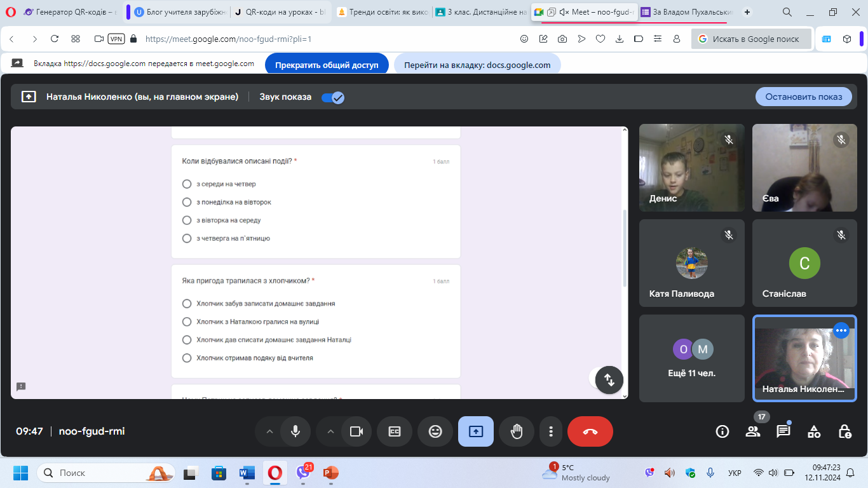868x488 pixels.
Task: Select Єва video tile
Action: coord(804,168)
